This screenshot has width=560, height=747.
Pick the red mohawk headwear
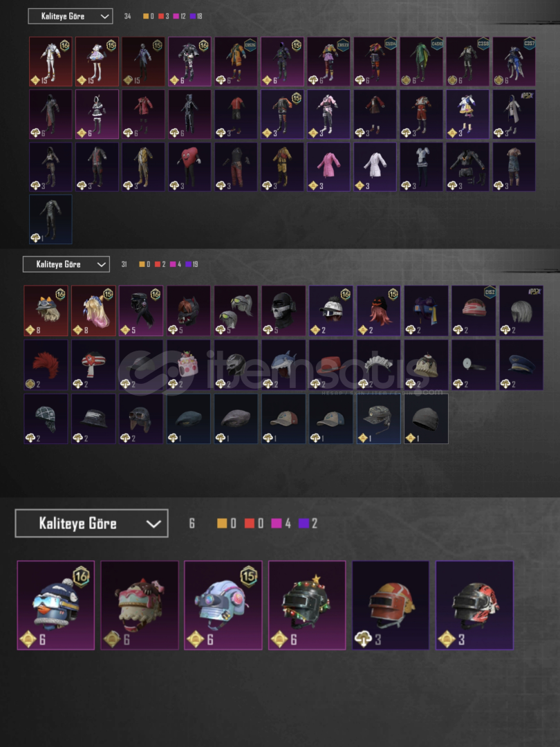(x=46, y=365)
